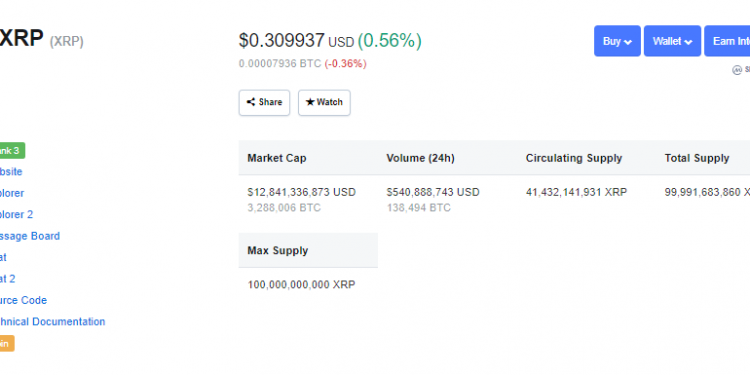
Task: Open the Wallet dropdown button
Action: tap(672, 41)
